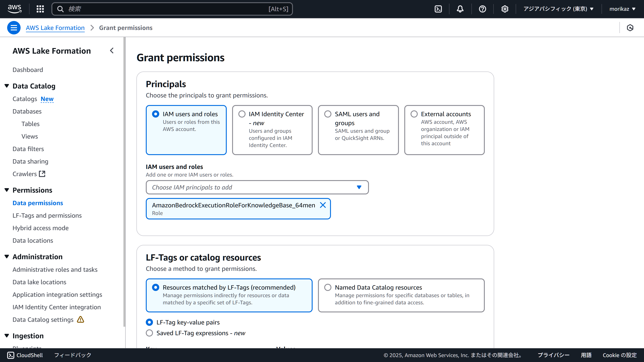
Task: Launch CloudShell from the top bar icon
Action: pos(438,9)
